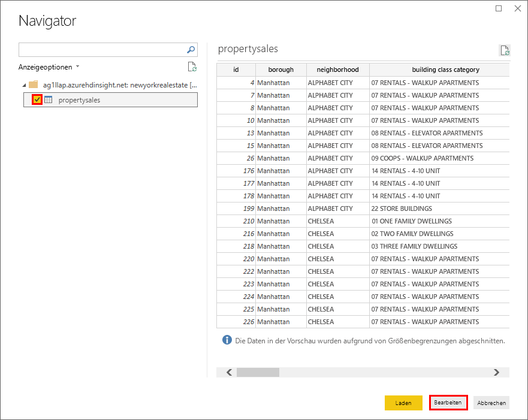
Task: Click the search magnifying glass icon
Action: click(x=191, y=50)
